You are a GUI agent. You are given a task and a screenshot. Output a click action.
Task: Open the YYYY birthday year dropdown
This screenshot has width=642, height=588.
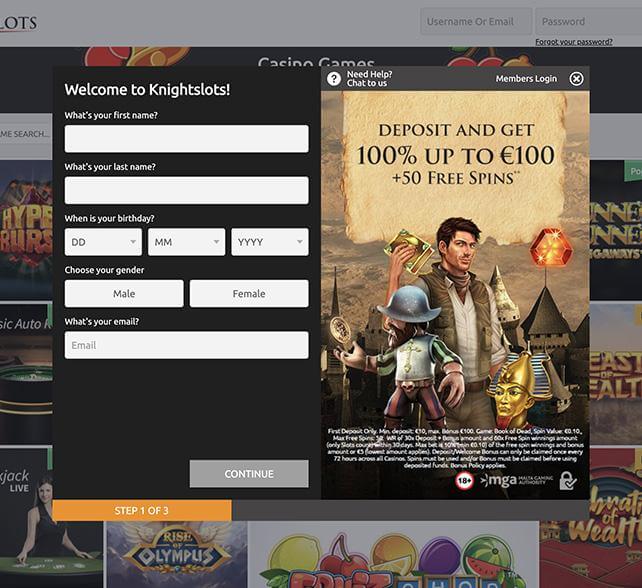tap(270, 242)
